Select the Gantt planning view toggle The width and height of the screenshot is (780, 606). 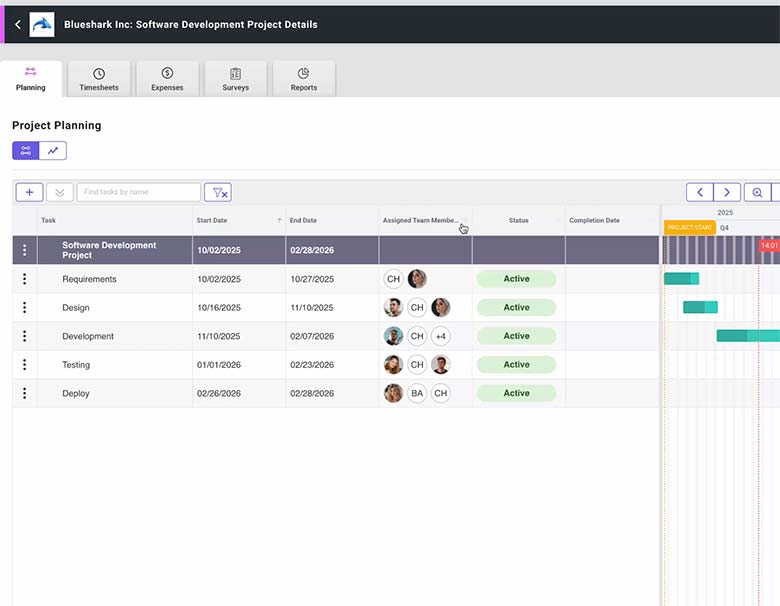tap(26, 150)
